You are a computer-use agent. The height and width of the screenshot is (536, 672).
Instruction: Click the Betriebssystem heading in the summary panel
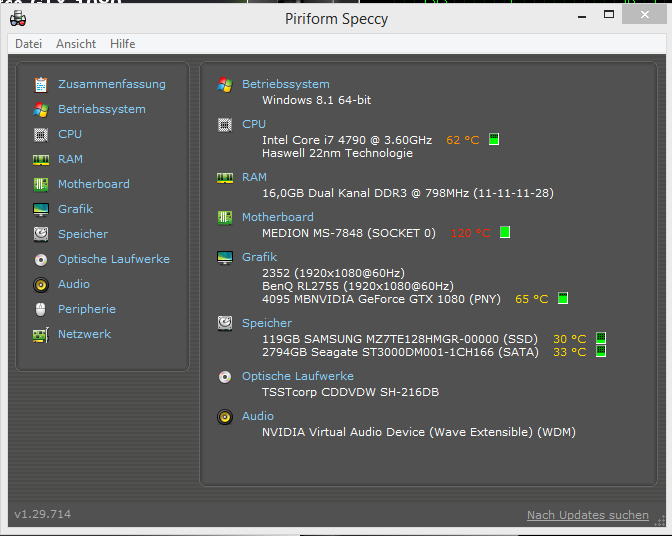pyautogui.click(x=286, y=84)
